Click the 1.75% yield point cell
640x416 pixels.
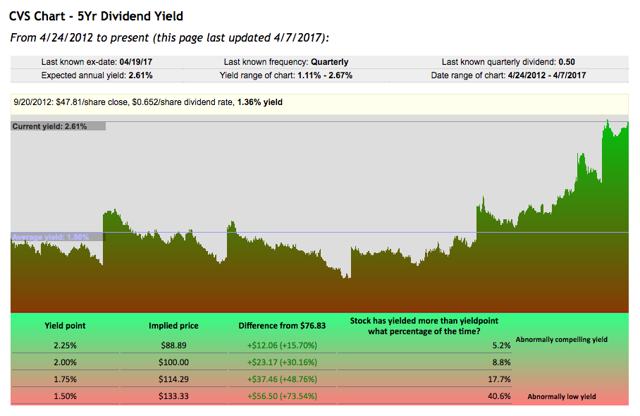click(65, 379)
